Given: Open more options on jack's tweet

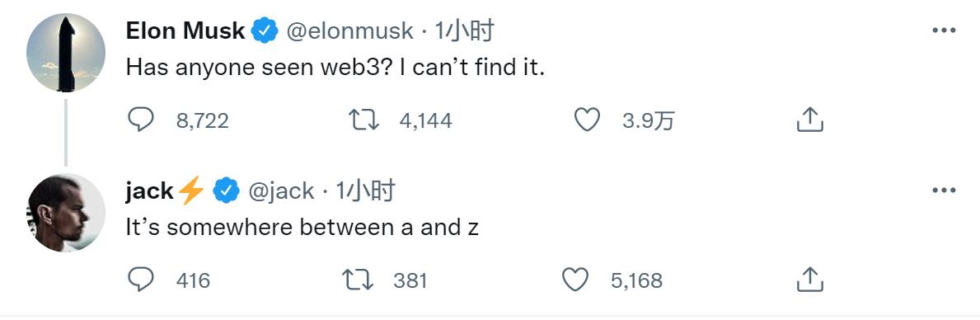Looking at the screenshot, I should coord(944,190).
